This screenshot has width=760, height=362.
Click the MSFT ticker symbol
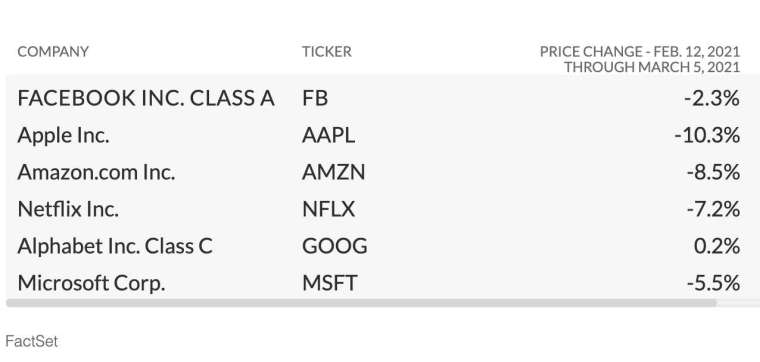pyautogui.click(x=330, y=283)
